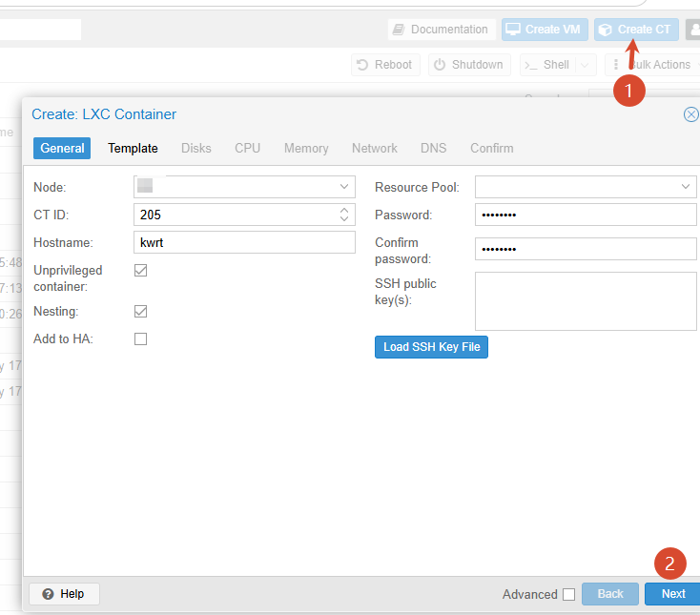Click the monitor icon on Create VM
Screen dimensions: 700x615
(513, 29)
